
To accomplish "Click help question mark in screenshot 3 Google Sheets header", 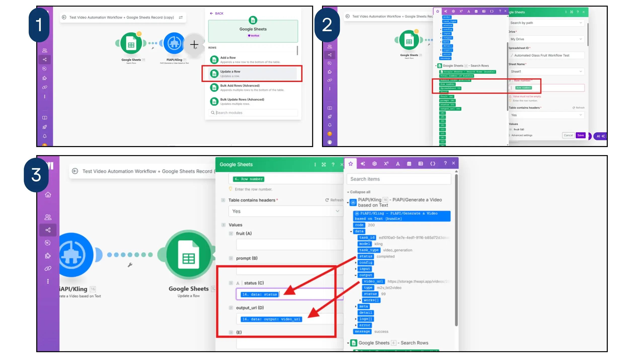I will pyautogui.click(x=333, y=164).
